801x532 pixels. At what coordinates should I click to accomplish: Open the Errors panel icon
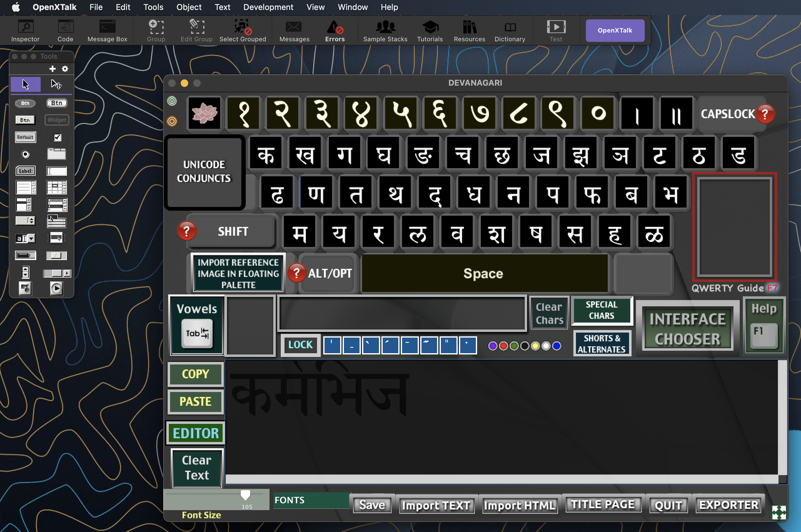point(335,31)
